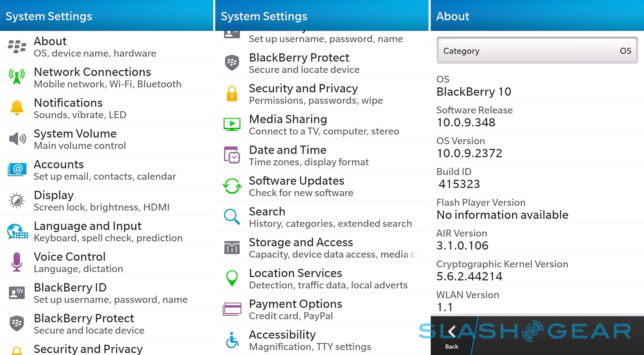Image resolution: width=644 pixels, height=355 pixels.
Task: Tap the Software Release 10.0.9.348 row
Action: [537, 116]
